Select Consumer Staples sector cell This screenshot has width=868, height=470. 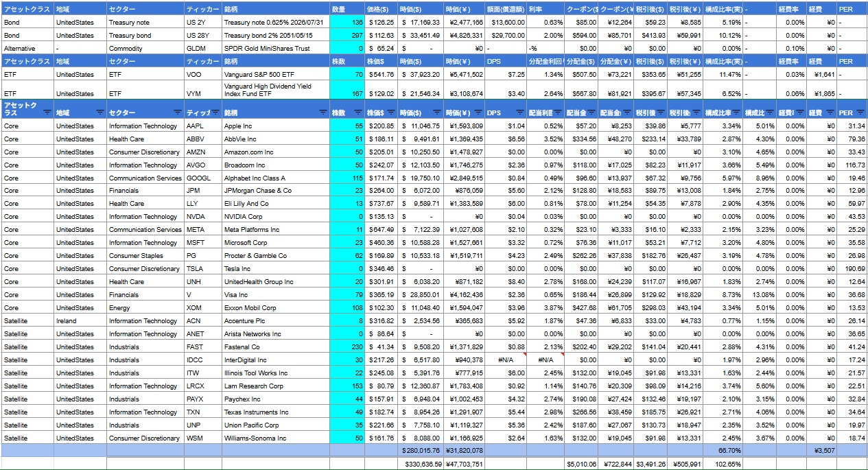[145, 256]
